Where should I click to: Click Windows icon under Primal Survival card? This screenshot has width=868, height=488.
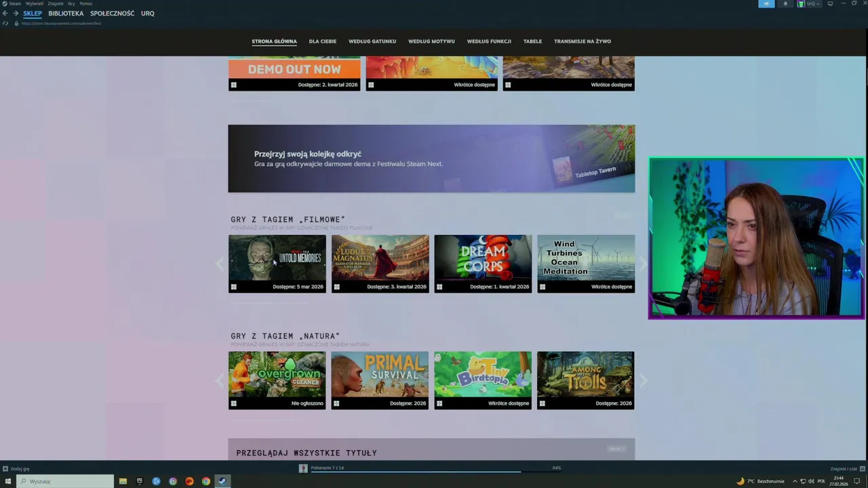pos(336,403)
